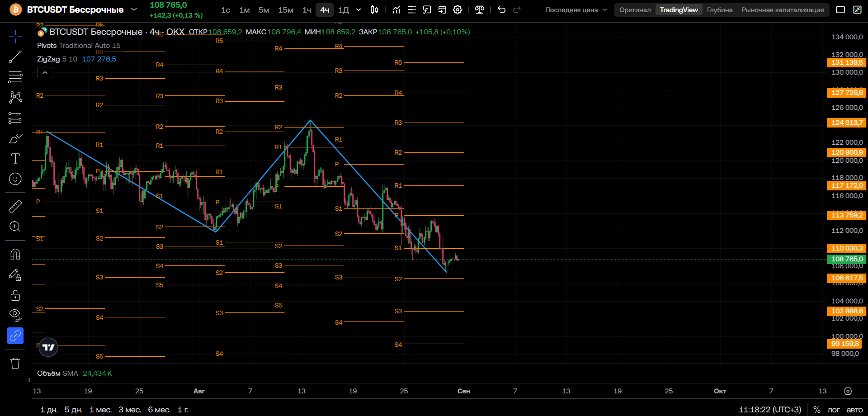Open the Последняя цена price type dropdown
Screen dimensions: 868x416
point(576,10)
